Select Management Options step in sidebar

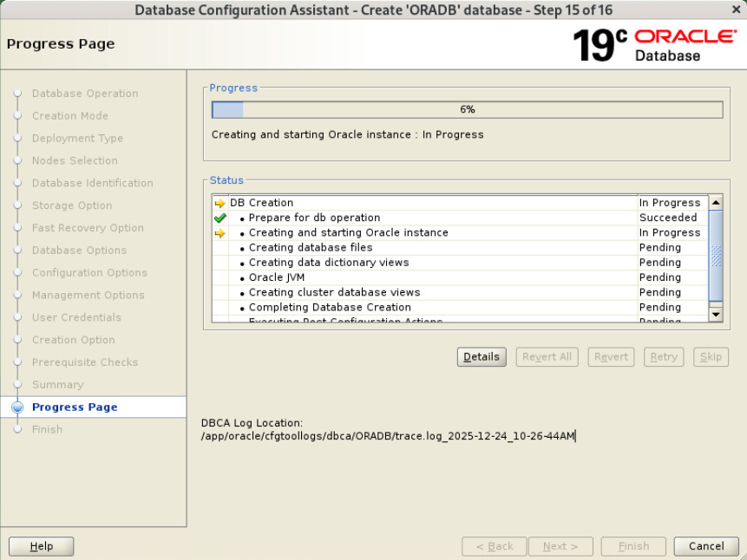(x=88, y=295)
